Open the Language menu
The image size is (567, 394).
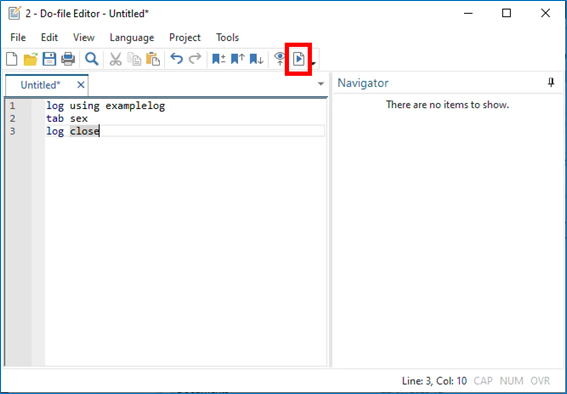pyautogui.click(x=132, y=37)
